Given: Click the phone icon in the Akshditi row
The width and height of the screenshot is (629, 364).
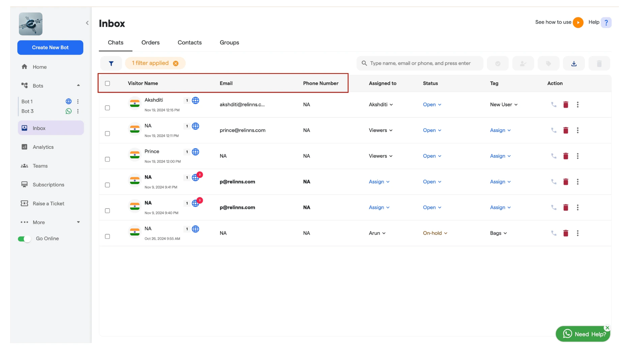Looking at the screenshot, I should (x=553, y=104).
